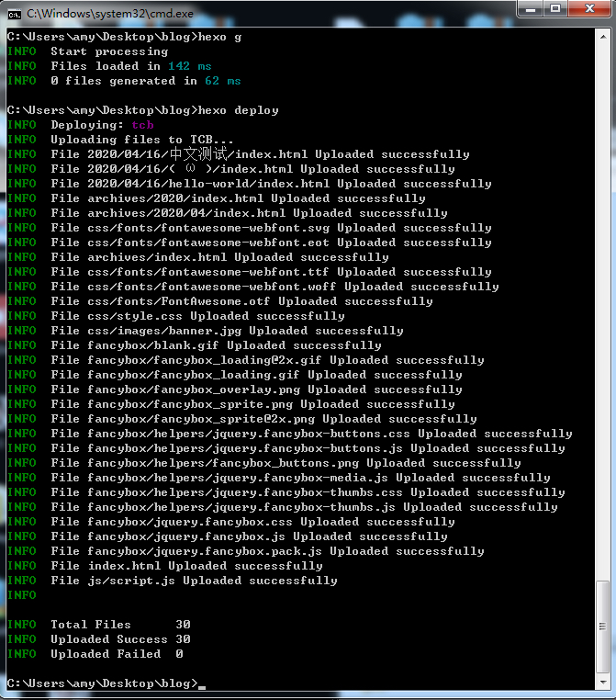The height and width of the screenshot is (700, 616).
Task: Click the '62 ms' generation time
Action: tap(222, 81)
